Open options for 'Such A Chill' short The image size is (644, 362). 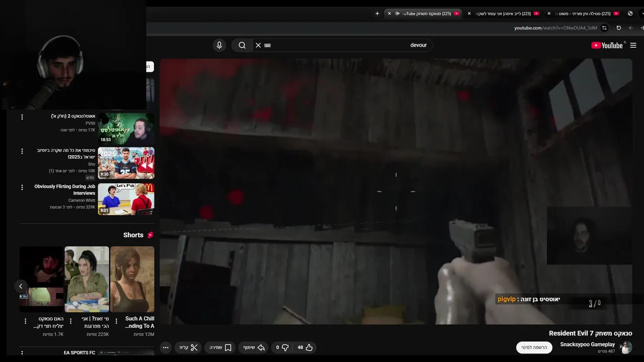point(116,321)
